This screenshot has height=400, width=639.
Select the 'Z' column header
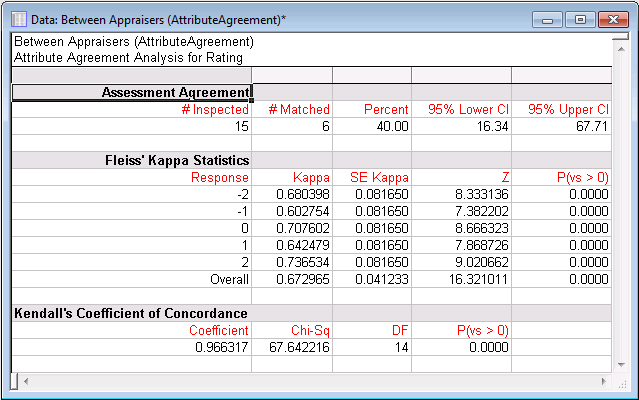pyautogui.click(x=462, y=178)
